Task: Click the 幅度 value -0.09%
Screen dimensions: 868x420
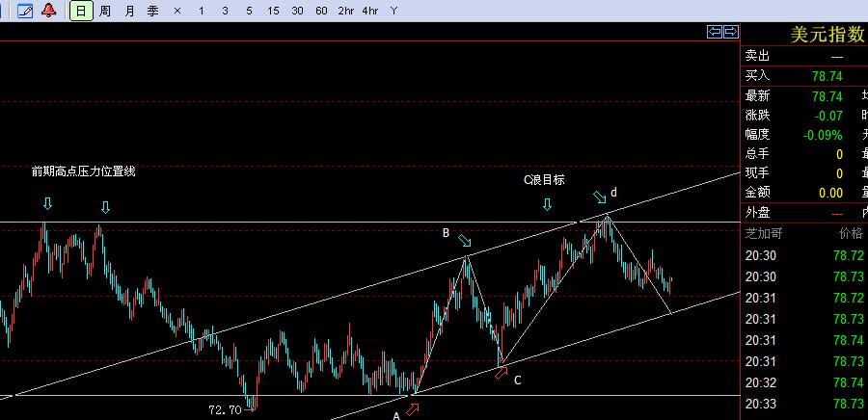Action: tap(823, 135)
